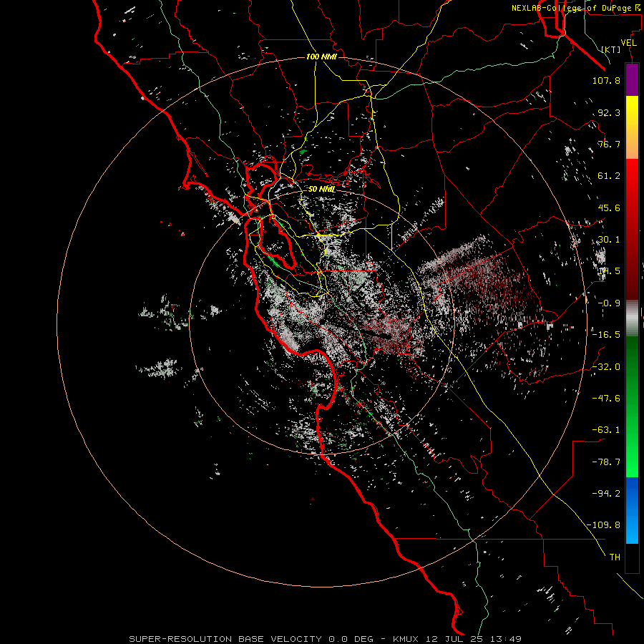Select the 61.2 velocity scale value
This screenshot has width=644, height=644.
609,176
